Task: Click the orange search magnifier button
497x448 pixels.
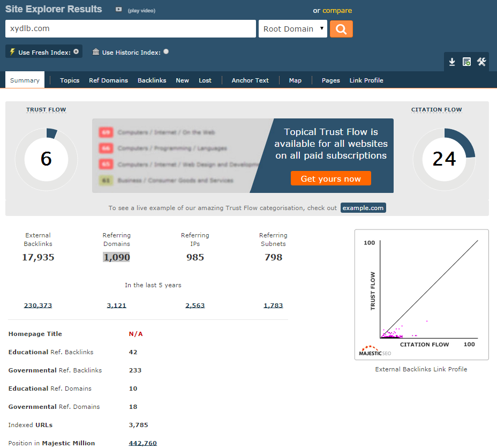Action: point(341,29)
